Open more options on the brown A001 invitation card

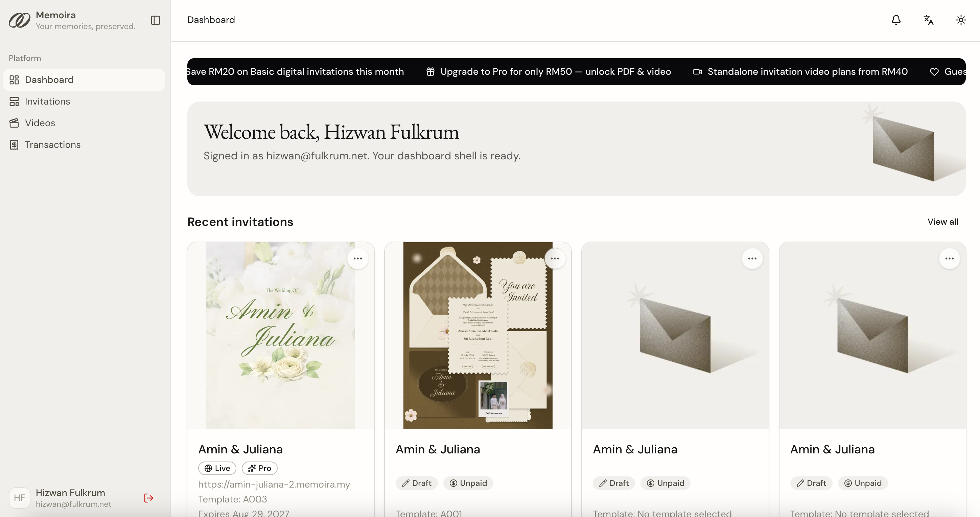pyautogui.click(x=555, y=258)
